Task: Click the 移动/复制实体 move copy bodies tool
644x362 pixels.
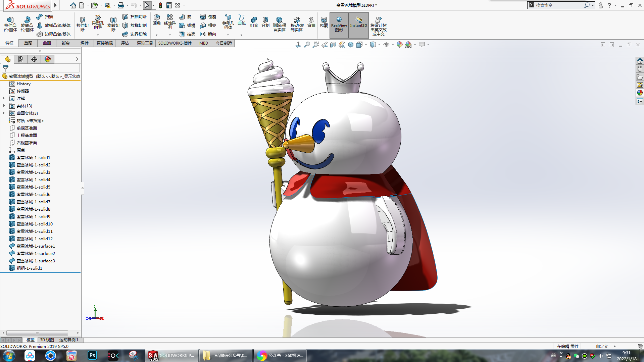Action: point(297,24)
